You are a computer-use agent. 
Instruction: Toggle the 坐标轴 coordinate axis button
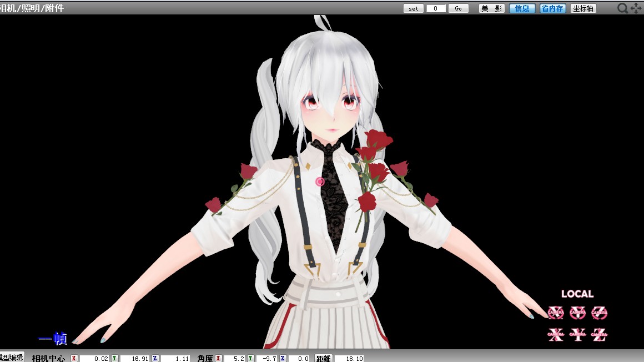pos(583,8)
